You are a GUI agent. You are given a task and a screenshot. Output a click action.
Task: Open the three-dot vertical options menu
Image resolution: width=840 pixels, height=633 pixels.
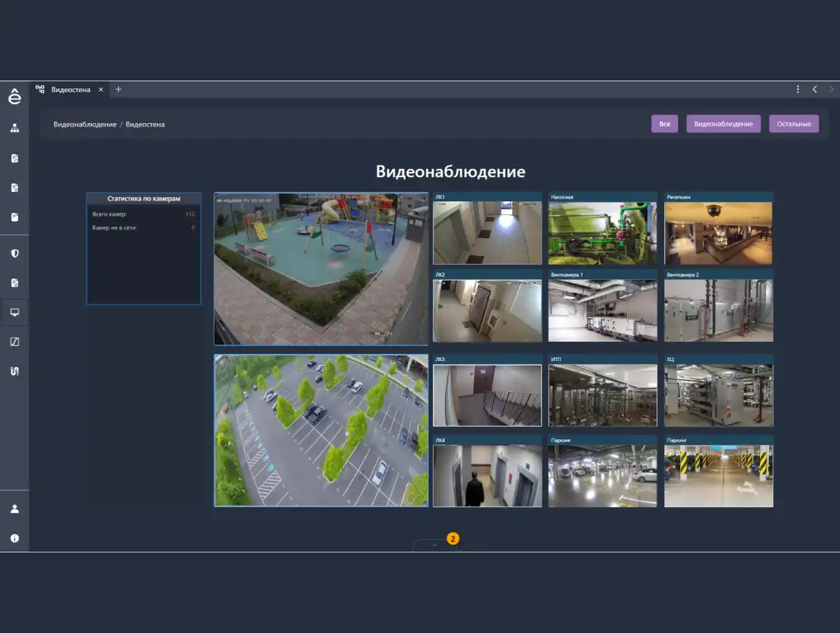point(798,90)
